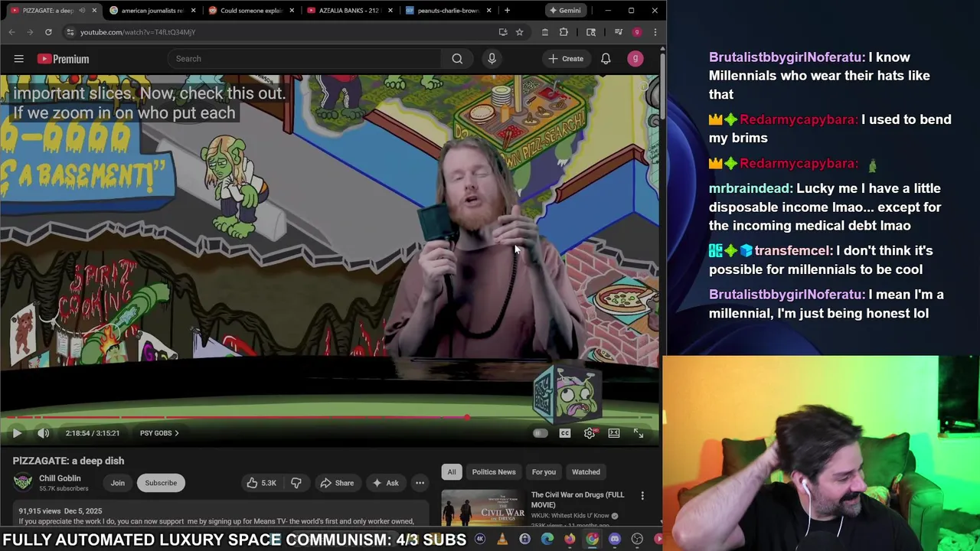Share the video
The image size is (980, 551).
coord(337,483)
